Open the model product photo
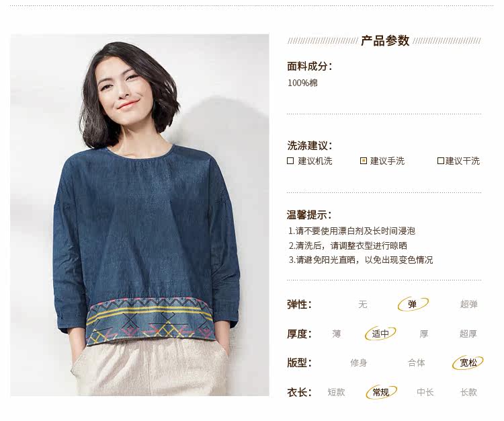The image size is (504, 421). pos(140,215)
